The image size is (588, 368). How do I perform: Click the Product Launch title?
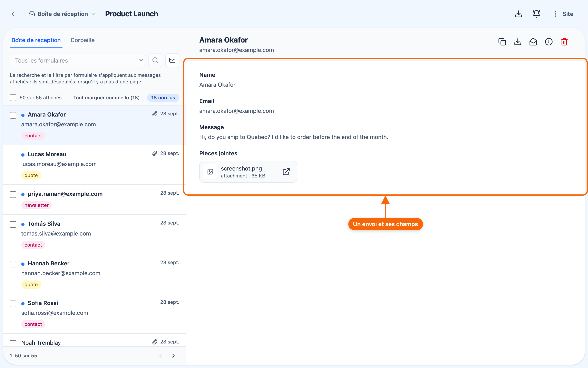(131, 14)
